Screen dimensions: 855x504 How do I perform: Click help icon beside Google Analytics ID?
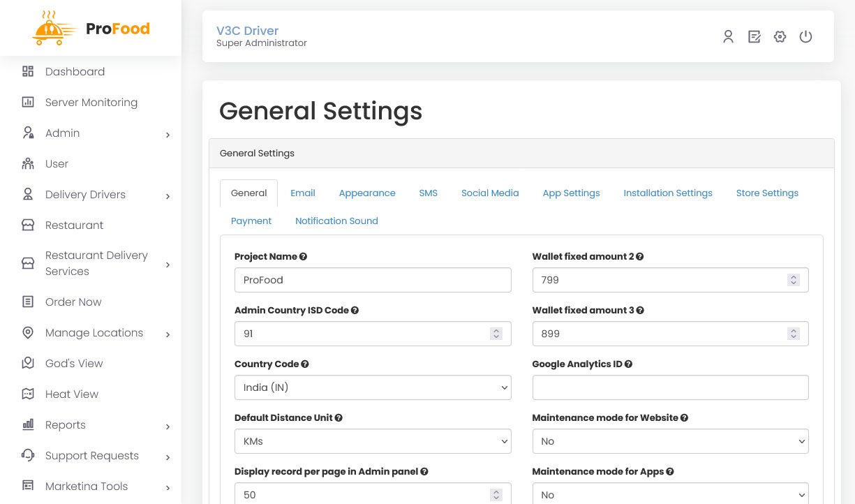coord(628,364)
